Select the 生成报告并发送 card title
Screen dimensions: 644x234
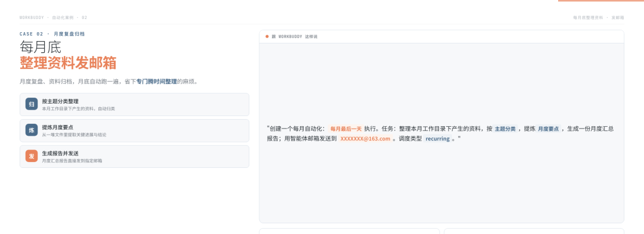tap(60, 153)
